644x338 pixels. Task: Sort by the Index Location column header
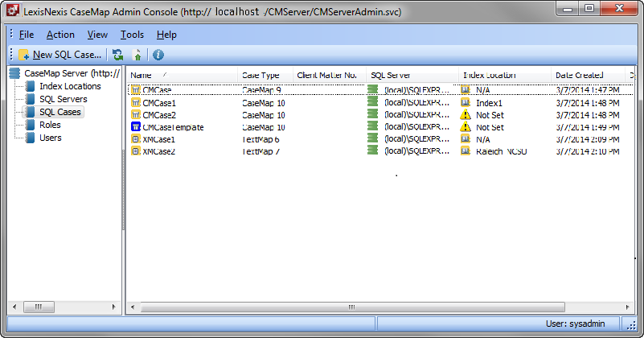(x=505, y=76)
